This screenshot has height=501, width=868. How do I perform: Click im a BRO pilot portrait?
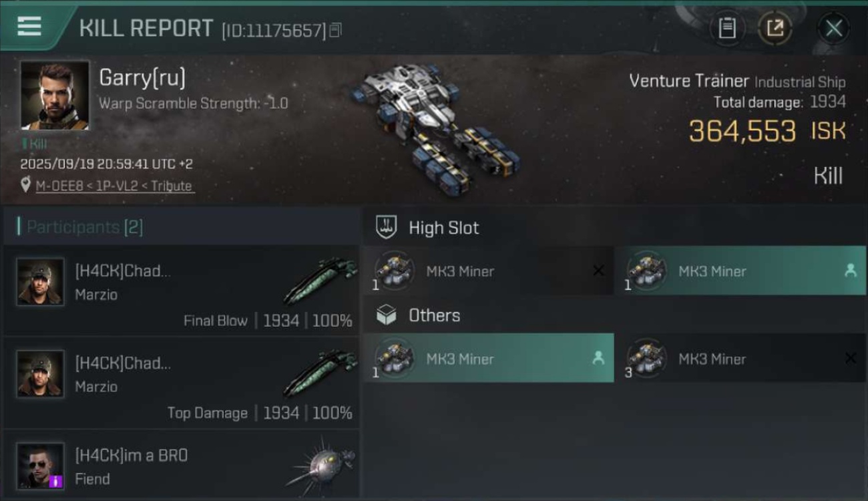tap(41, 466)
